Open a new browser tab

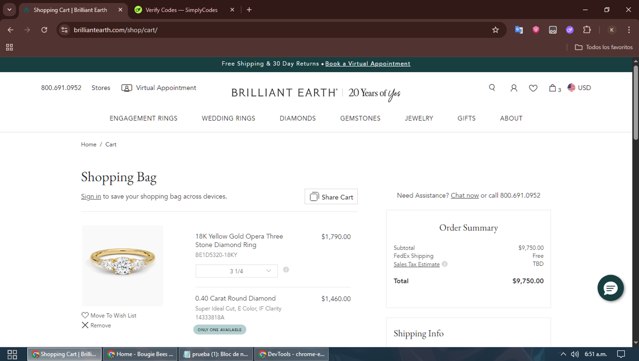[x=249, y=10]
